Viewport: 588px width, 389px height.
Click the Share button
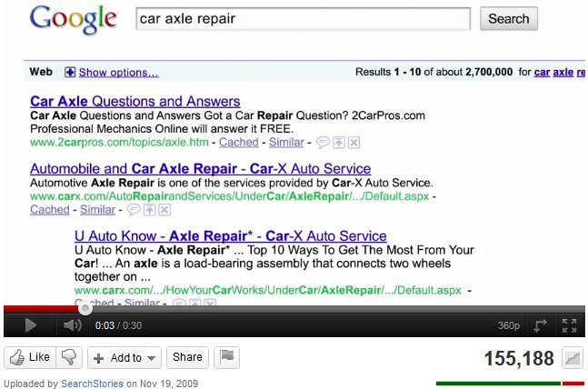(x=187, y=357)
